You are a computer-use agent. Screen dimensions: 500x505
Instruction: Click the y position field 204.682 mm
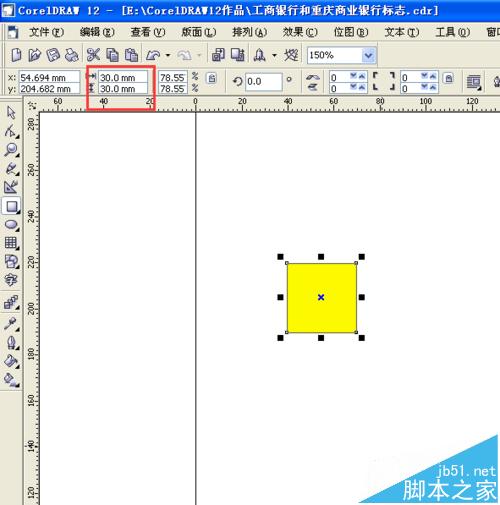pos(49,88)
